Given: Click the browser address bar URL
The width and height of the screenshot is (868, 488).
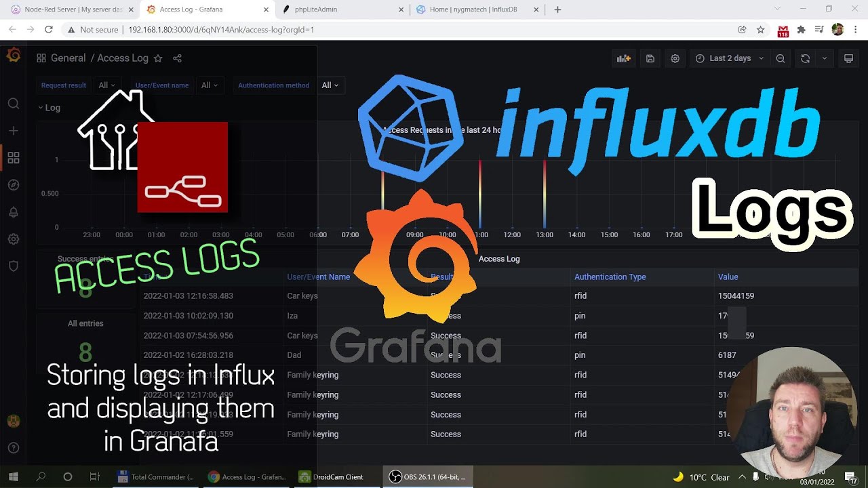Looking at the screenshot, I should tap(220, 30).
